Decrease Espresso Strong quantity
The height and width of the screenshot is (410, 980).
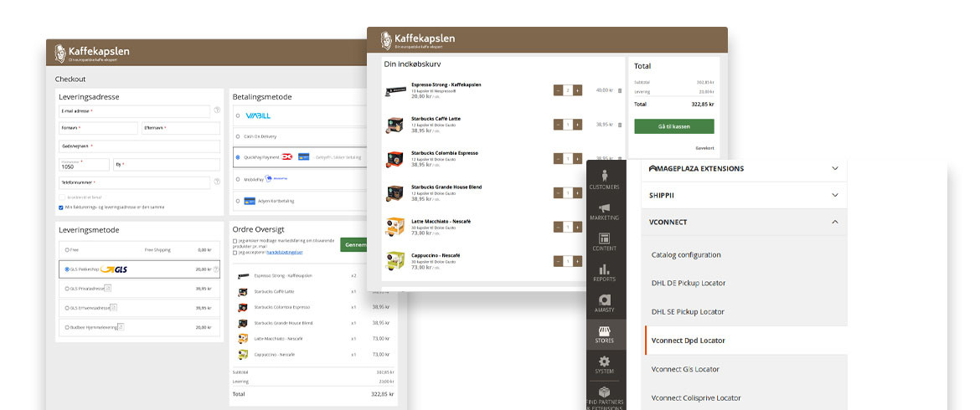[558, 90]
